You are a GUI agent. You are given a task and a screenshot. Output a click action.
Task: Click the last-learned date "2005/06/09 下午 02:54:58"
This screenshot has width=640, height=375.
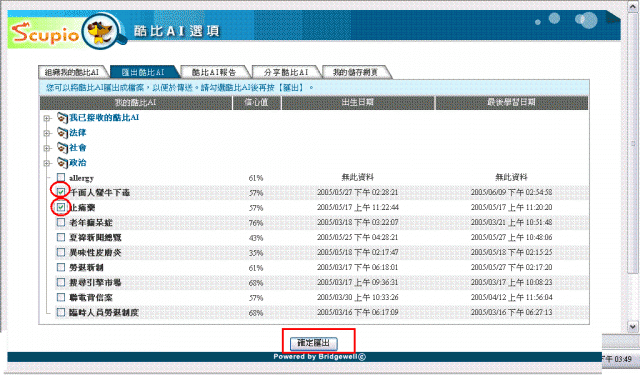pyautogui.click(x=511, y=192)
